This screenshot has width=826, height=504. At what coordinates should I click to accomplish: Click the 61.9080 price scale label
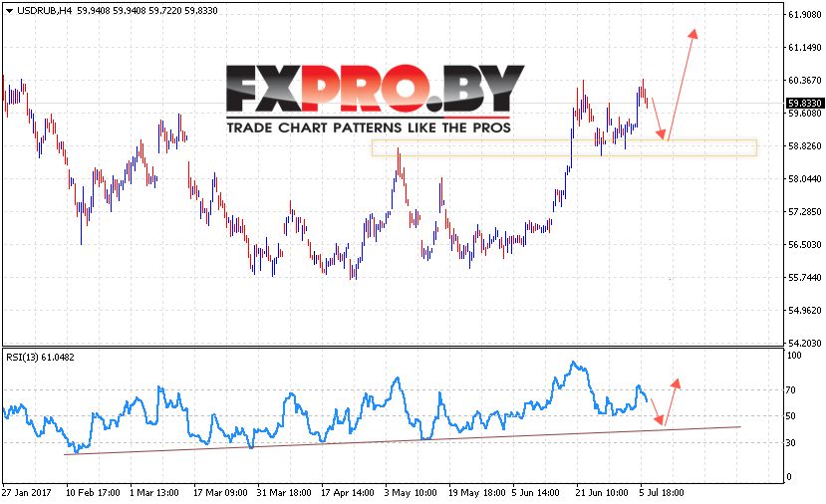point(804,15)
